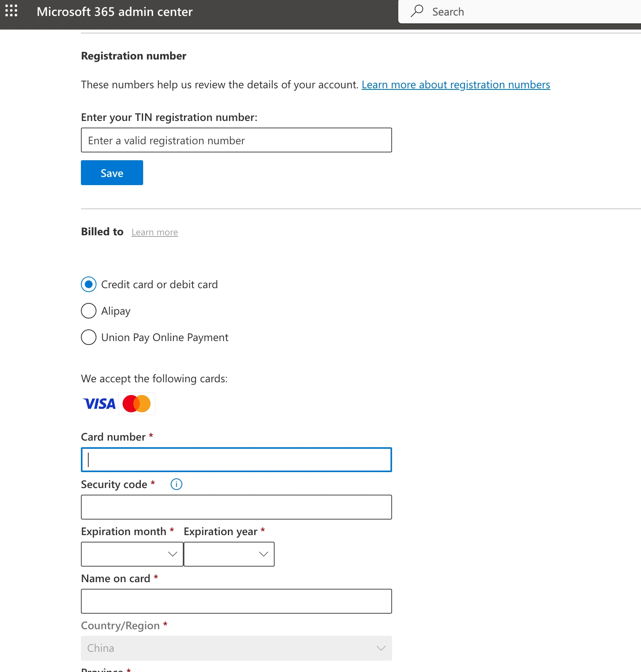Focus the TIN registration number field
The image size is (641, 672).
click(x=236, y=140)
